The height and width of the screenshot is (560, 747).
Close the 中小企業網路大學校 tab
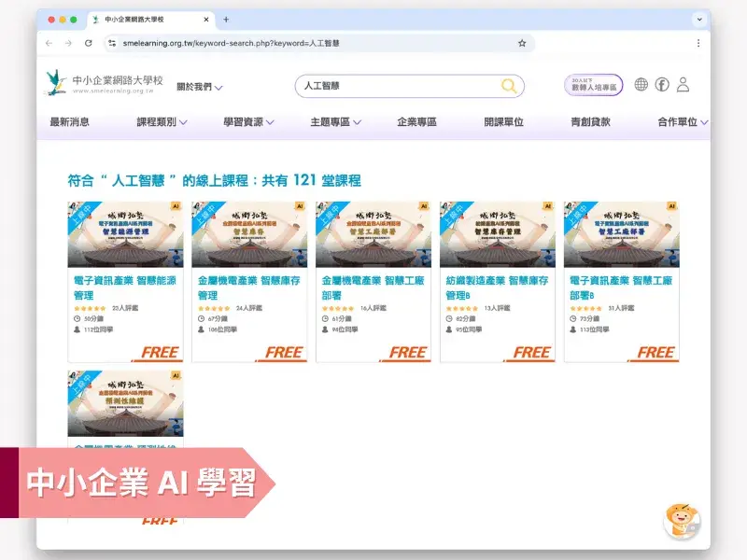(x=206, y=20)
